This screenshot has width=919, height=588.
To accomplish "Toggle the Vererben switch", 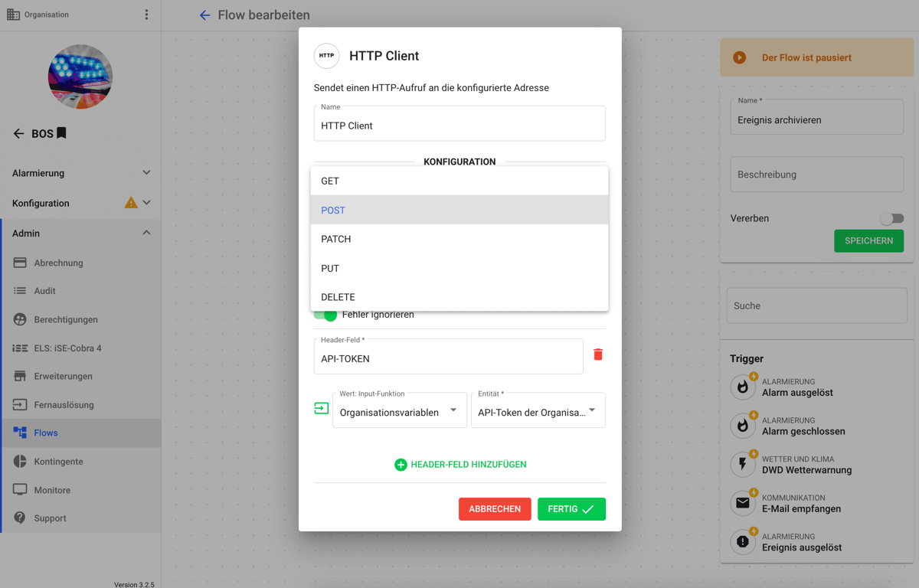I will pos(891,218).
